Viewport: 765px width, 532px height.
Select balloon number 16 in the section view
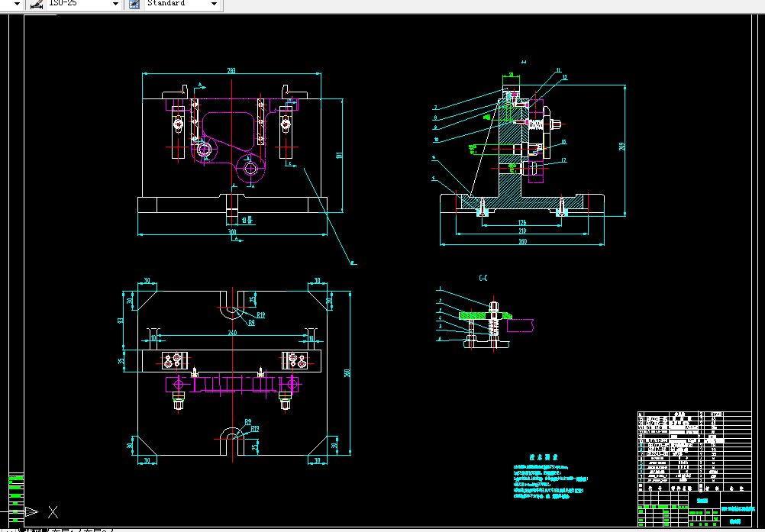click(x=563, y=143)
